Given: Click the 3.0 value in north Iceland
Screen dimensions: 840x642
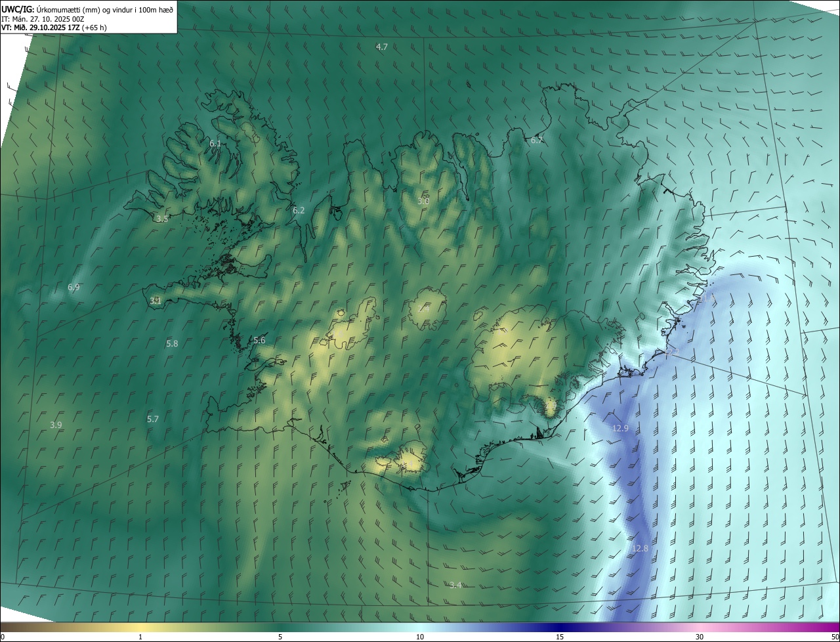Looking at the screenshot, I should pos(423,201).
